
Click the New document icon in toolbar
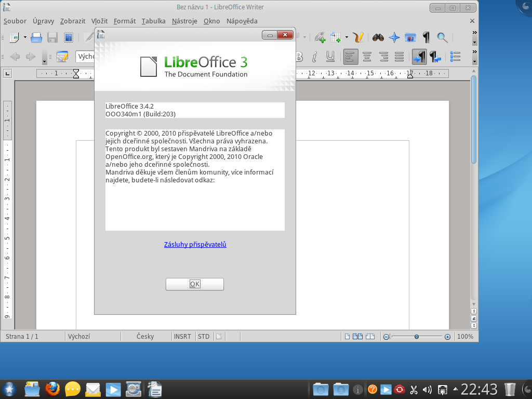click(15, 37)
